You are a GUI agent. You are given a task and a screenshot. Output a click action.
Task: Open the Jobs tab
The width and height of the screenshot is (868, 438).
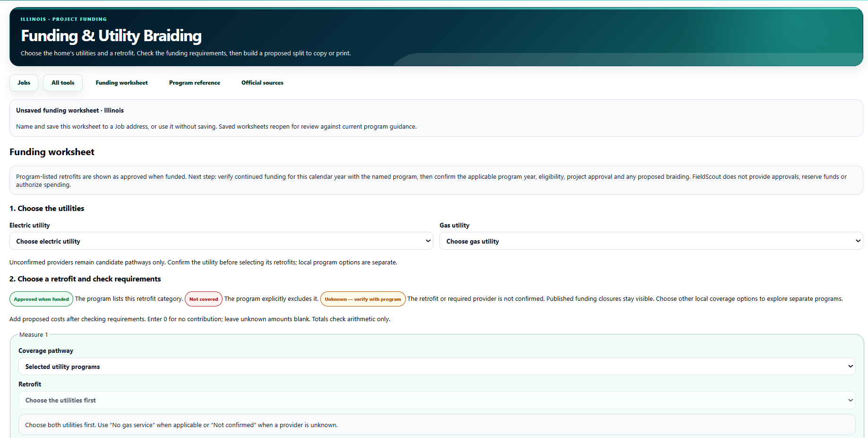point(24,83)
